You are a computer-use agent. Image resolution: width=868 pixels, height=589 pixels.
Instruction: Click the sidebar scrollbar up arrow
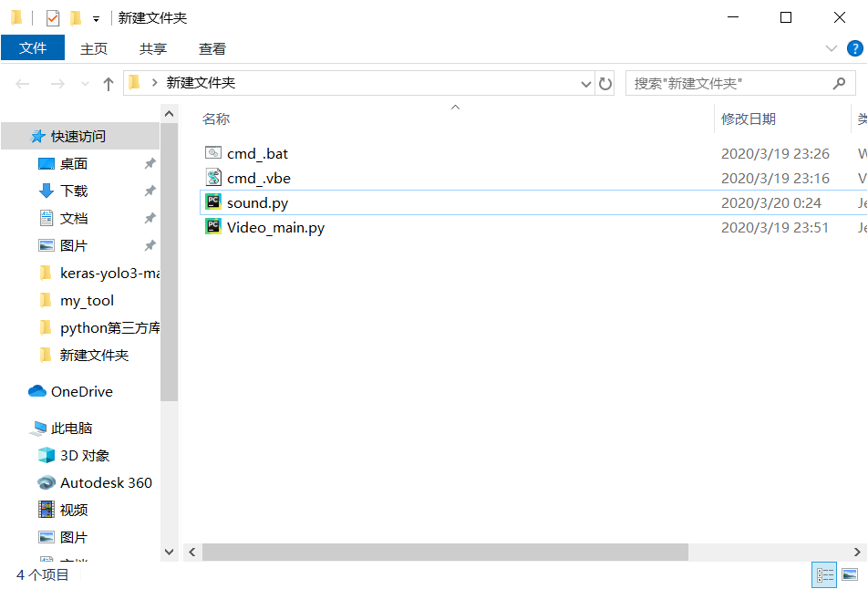pos(170,114)
